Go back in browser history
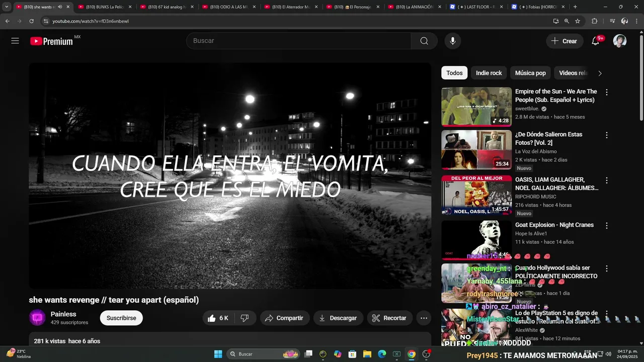 (7, 21)
